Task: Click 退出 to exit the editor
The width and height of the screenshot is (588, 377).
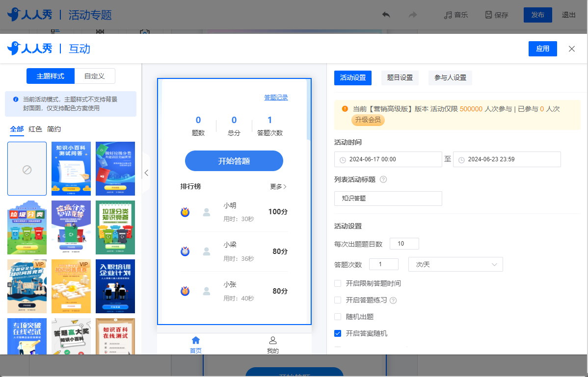Action: coord(568,15)
